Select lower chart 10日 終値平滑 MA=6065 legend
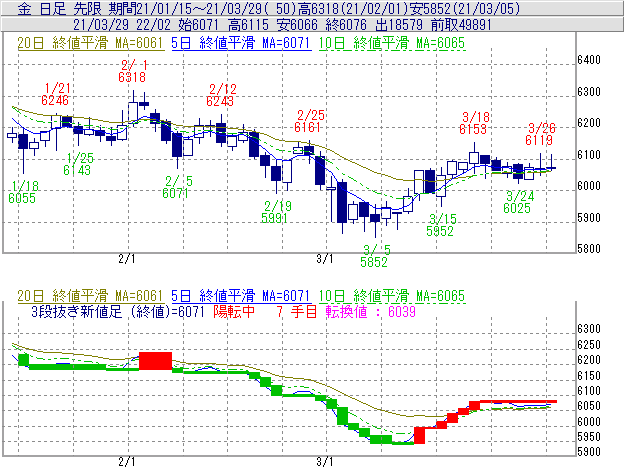The image size is (624, 473). coord(392,296)
